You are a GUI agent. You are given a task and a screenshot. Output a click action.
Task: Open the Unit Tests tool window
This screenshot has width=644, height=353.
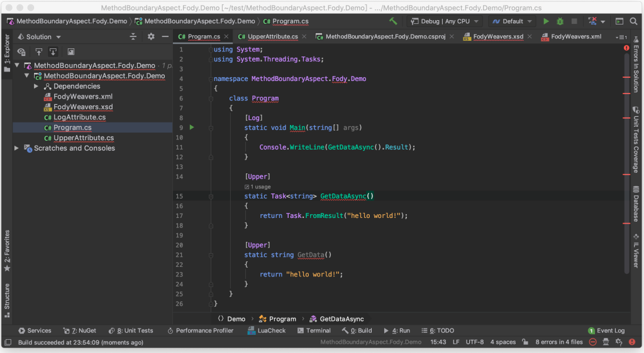pyautogui.click(x=131, y=330)
